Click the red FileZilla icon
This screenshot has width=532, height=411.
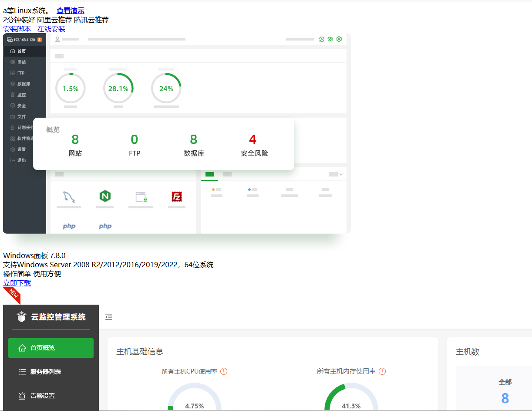[176, 197]
